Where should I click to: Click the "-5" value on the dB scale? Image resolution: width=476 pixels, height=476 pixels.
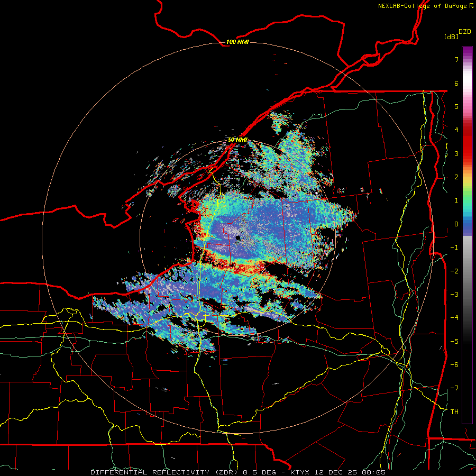pyautogui.click(x=454, y=341)
